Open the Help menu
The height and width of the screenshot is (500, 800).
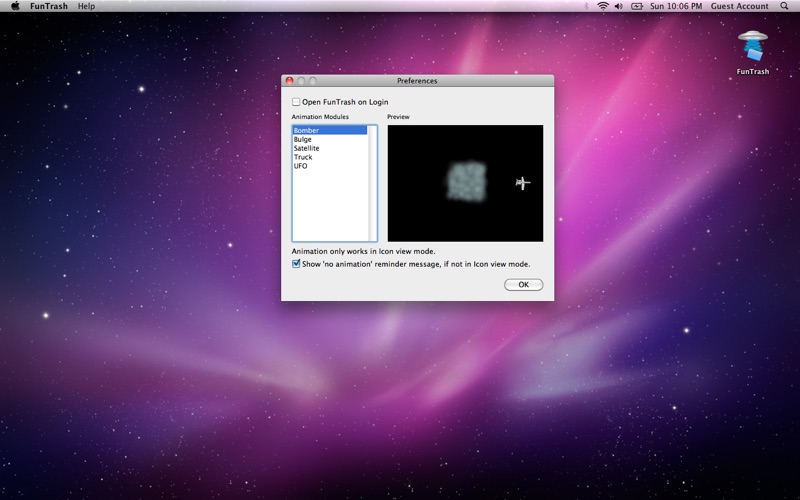pos(86,6)
